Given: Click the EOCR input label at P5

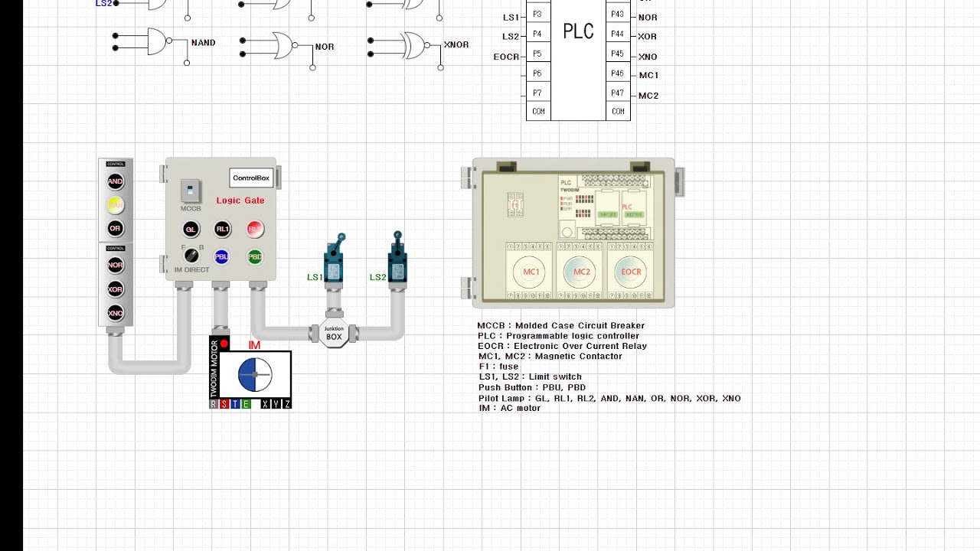Looking at the screenshot, I should click(x=506, y=57).
